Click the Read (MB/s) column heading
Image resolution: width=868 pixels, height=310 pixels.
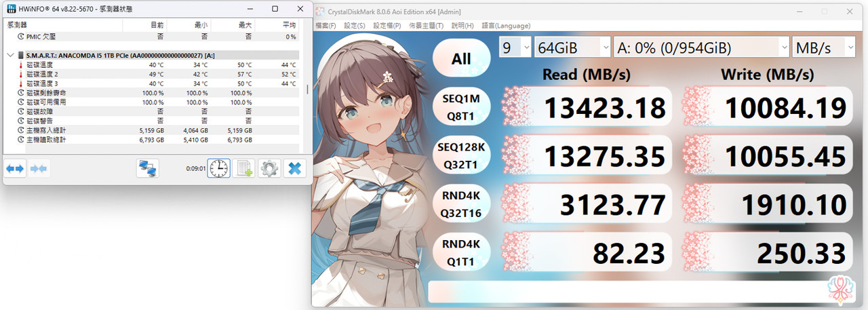click(x=587, y=74)
